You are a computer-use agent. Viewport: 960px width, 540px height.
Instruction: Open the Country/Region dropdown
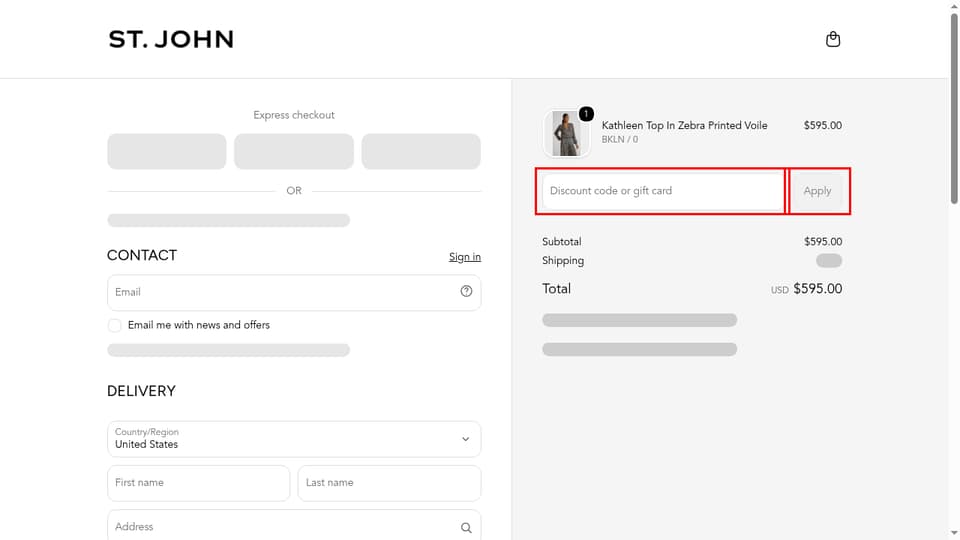click(294, 439)
